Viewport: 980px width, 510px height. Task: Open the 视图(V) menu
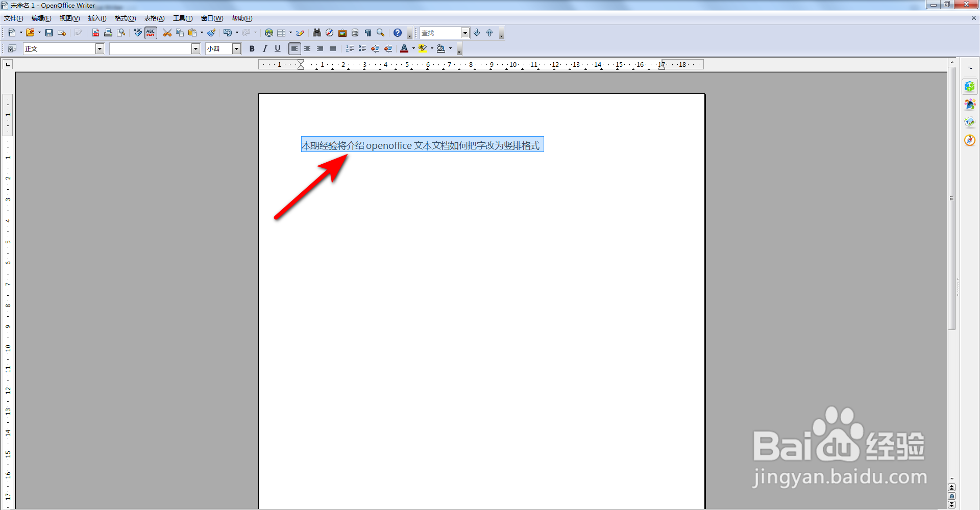(69, 18)
